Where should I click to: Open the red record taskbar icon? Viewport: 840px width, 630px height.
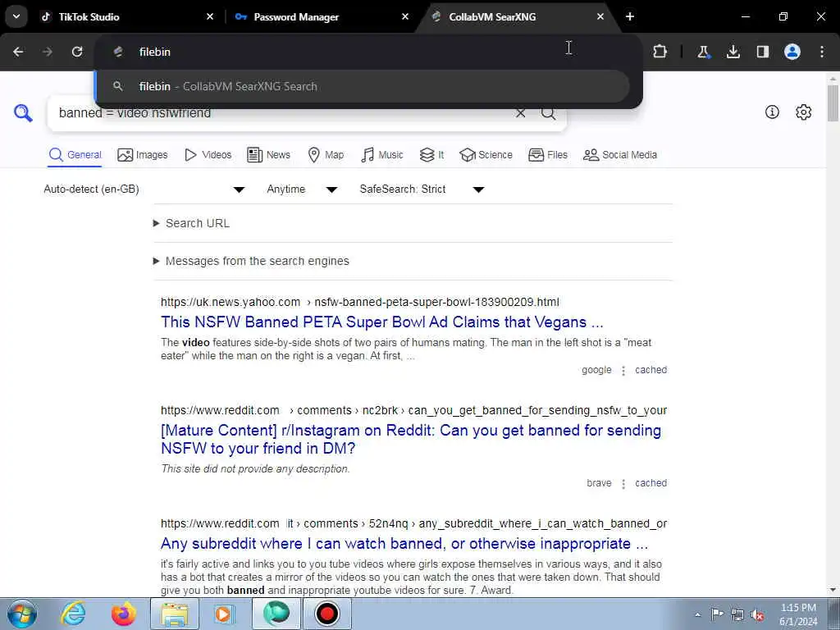pos(326,614)
